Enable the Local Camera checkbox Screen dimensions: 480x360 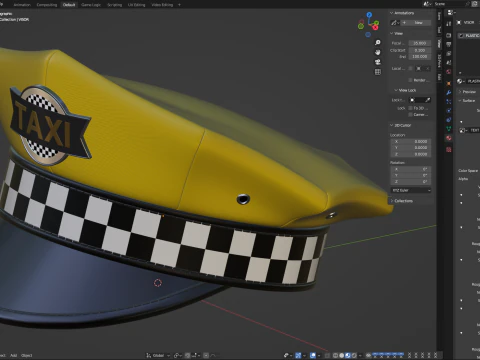pos(410,68)
